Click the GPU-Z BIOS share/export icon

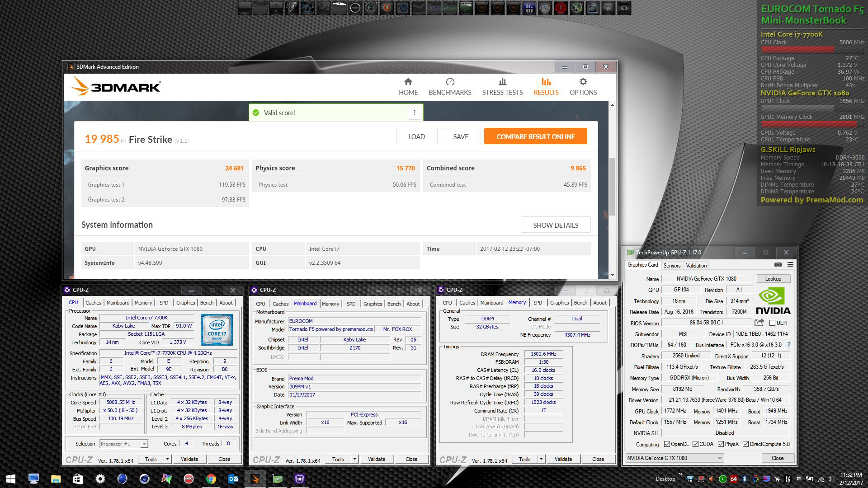tap(759, 323)
